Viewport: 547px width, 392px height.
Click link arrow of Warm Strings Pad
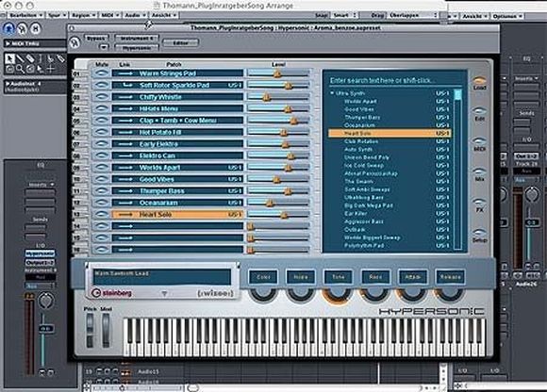(125, 73)
